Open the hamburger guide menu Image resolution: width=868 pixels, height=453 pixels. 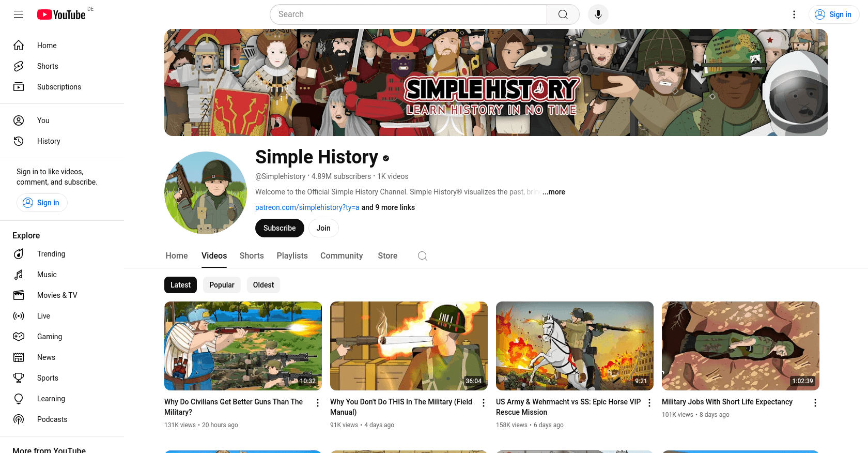pos(19,14)
